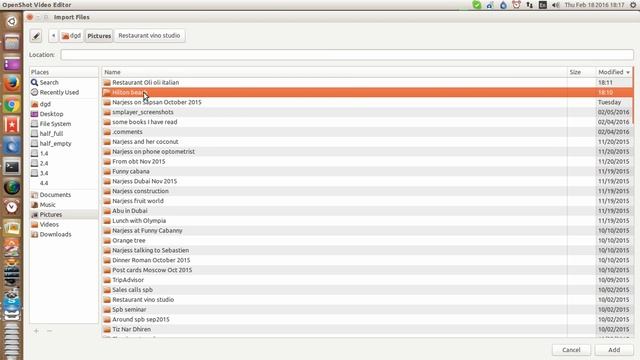The width and height of the screenshot is (640, 360).
Task: Select Narjess Dubai Nov 2015 folder
Action: click(x=367, y=181)
